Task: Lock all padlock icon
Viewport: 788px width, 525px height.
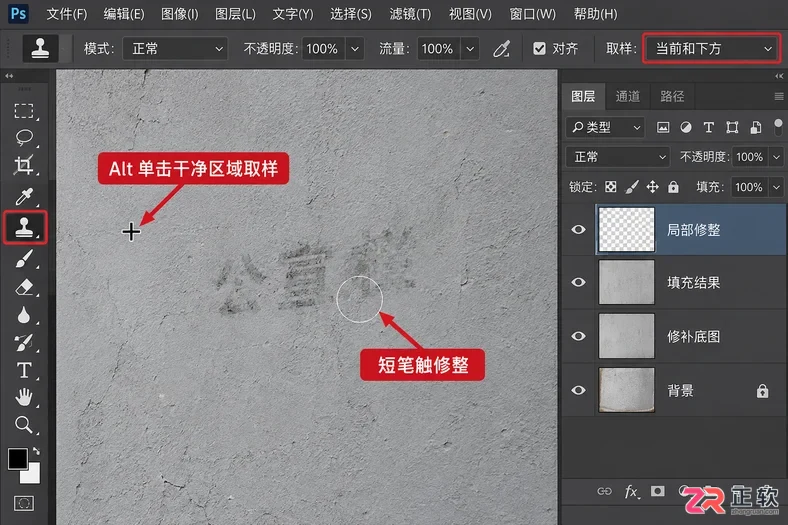Action: pyautogui.click(x=673, y=187)
